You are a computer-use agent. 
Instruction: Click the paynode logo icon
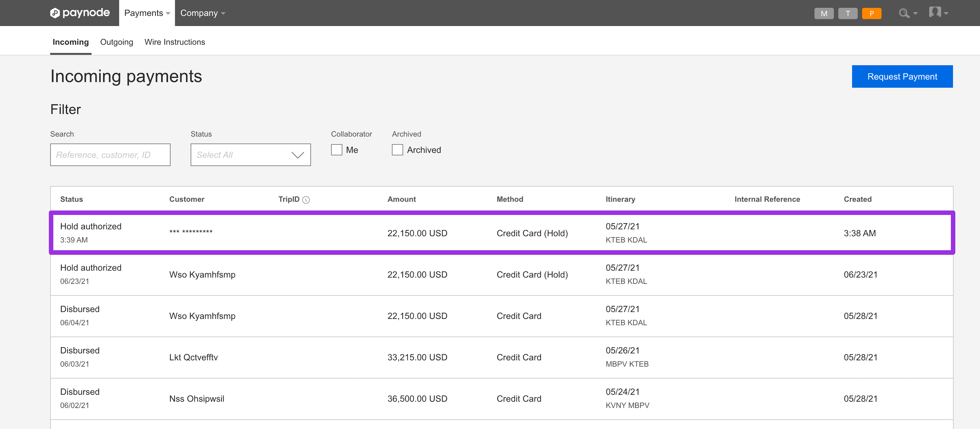click(x=55, y=13)
